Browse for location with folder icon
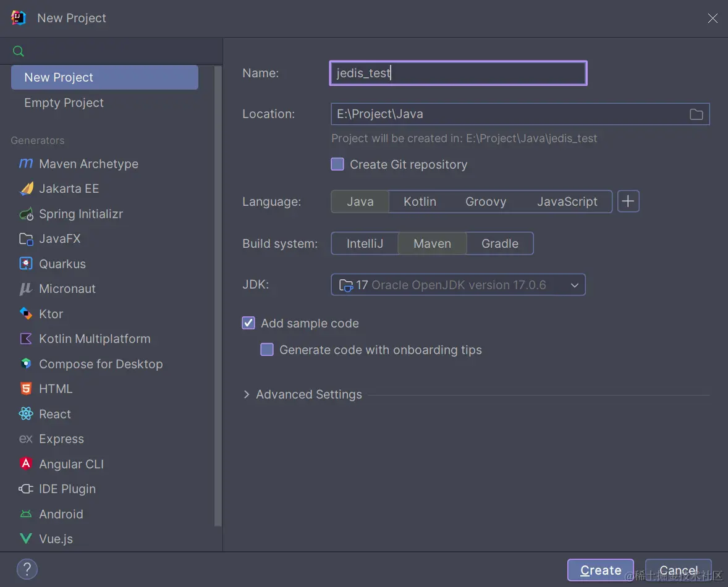 pos(696,114)
